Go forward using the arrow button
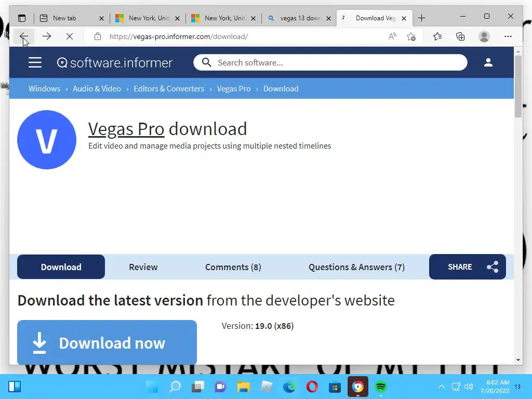Image resolution: width=532 pixels, height=399 pixels. pos(47,36)
